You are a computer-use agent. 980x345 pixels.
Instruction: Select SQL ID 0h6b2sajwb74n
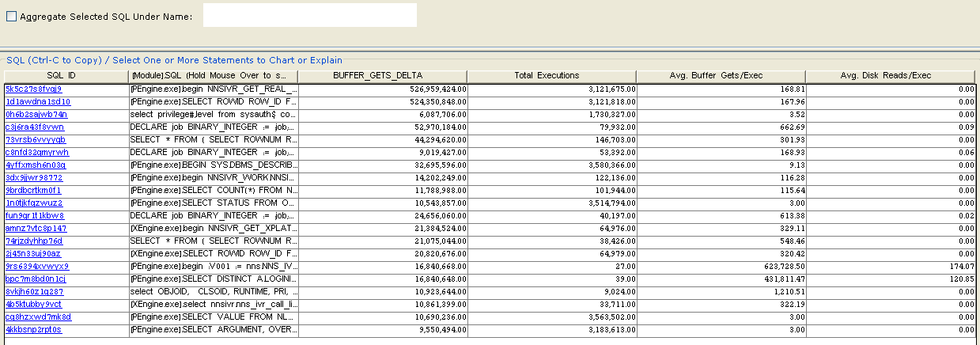pyautogui.click(x=36, y=115)
